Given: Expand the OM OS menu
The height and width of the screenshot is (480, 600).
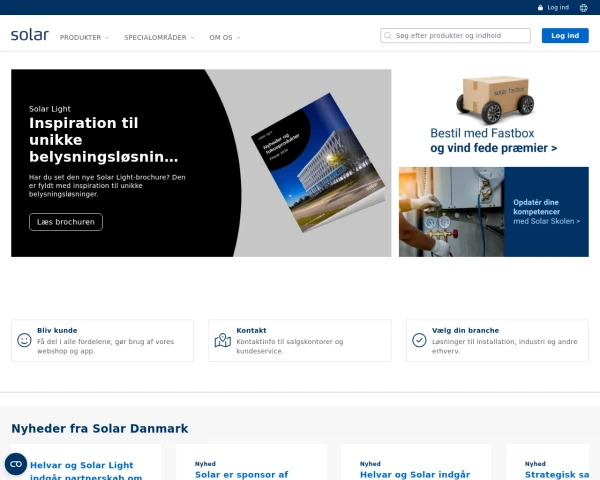Looking at the screenshot, I should click(225, 38).
